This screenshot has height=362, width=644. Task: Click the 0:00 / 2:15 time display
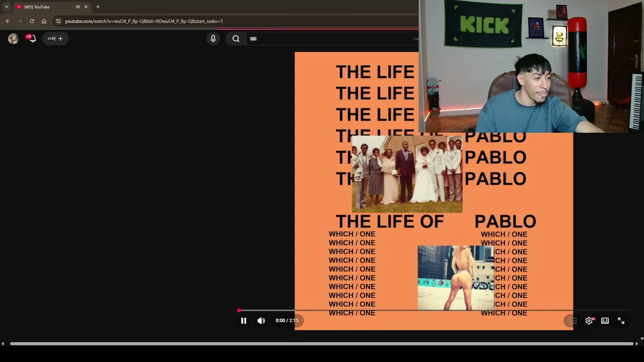click(x=287, y=320)
